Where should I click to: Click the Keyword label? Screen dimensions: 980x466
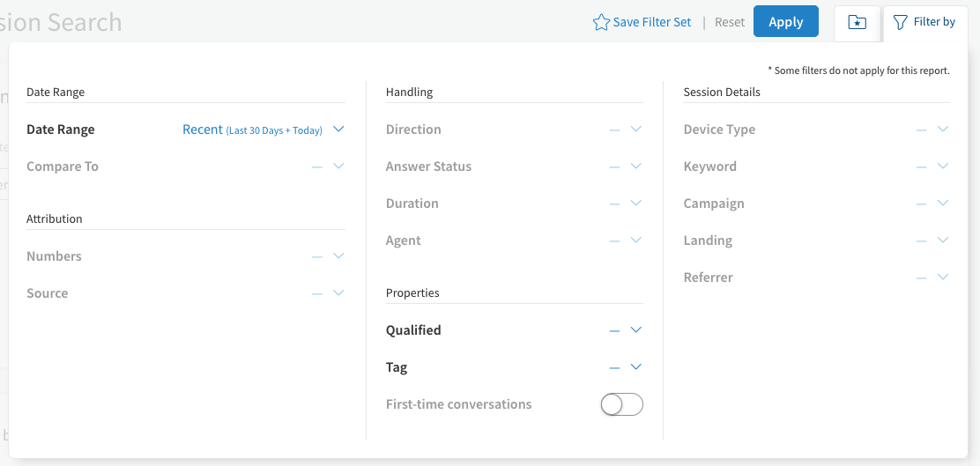[710, 166]
